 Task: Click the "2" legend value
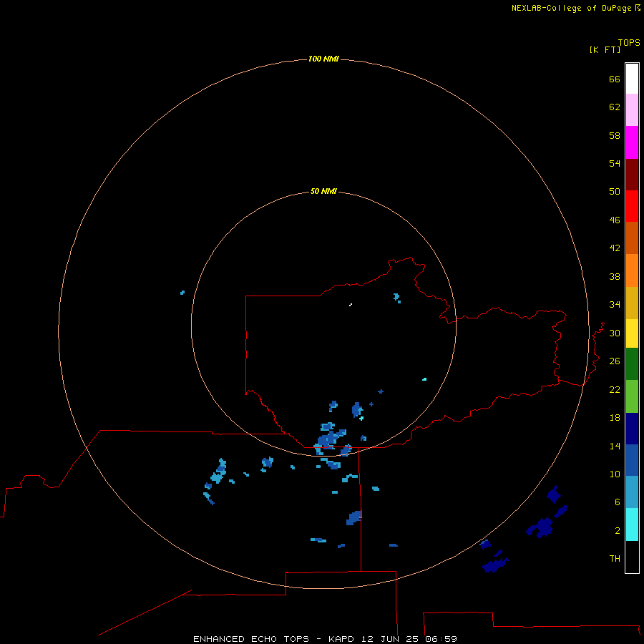(618, 531)
